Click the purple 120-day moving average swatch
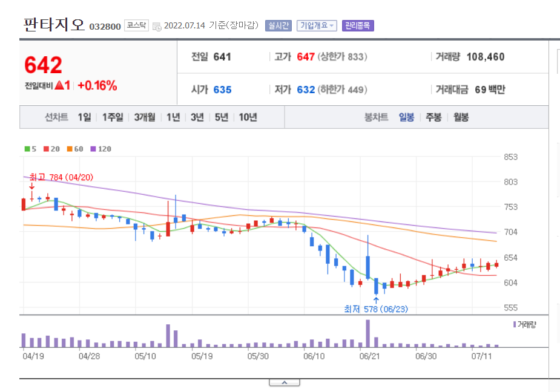 93,149
